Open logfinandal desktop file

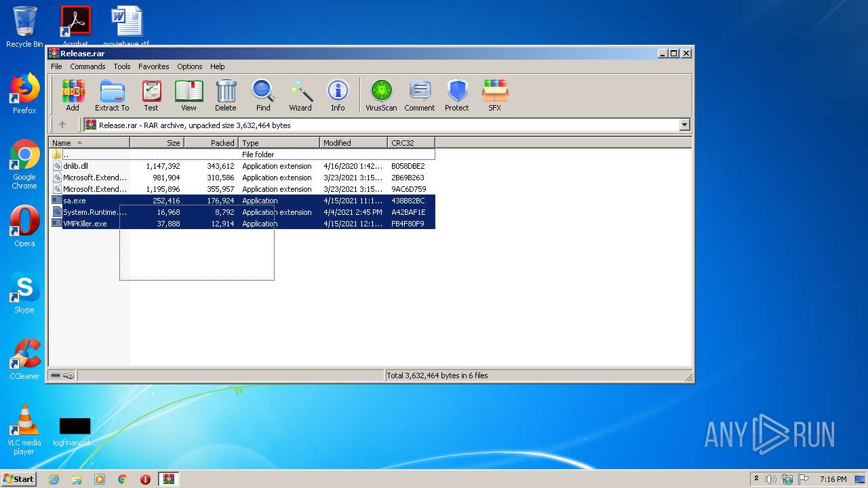click(x=75, y=432)
